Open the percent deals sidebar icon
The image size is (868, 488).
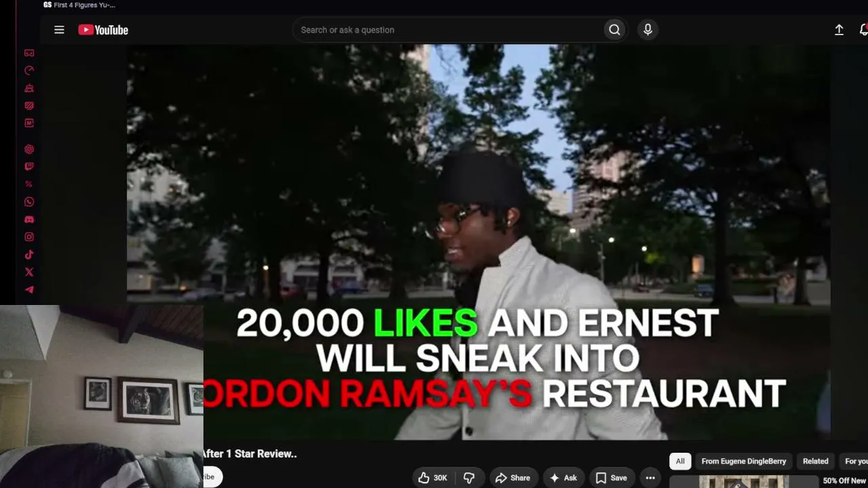click(29, 184)
